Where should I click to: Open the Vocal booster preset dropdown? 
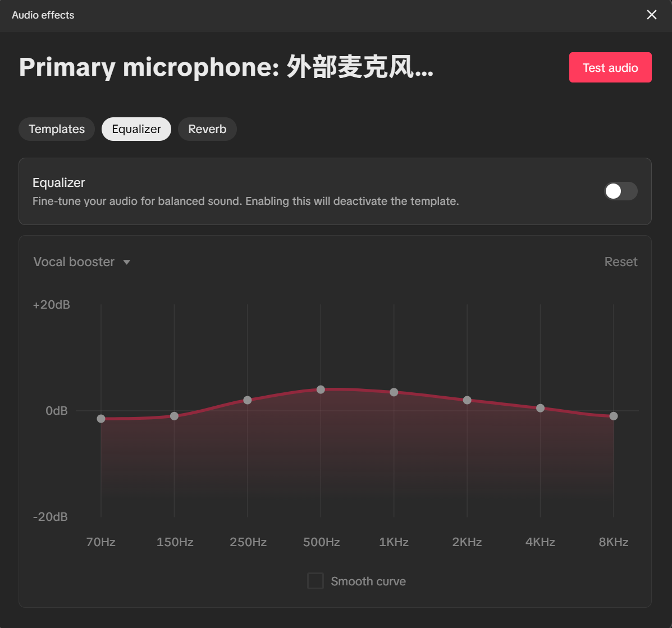[74, 262]
